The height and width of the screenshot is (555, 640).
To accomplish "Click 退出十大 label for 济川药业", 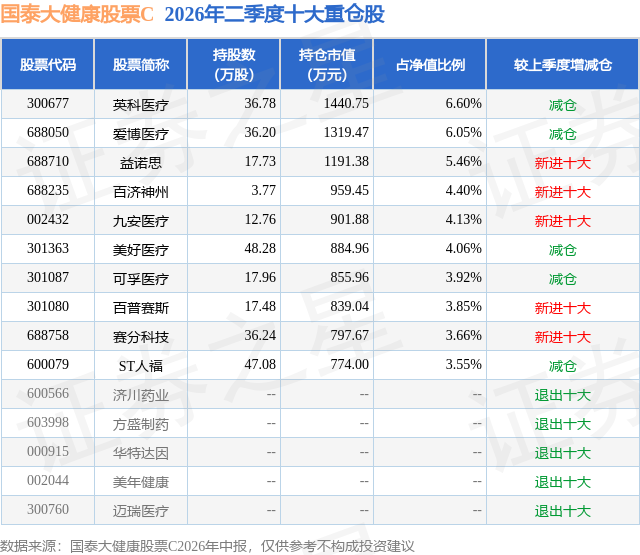I will tap(562, 395).
